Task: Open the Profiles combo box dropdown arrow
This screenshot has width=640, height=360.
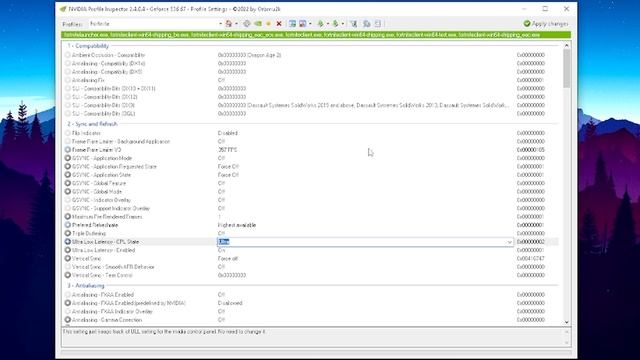Action: [x=220, y=24]
